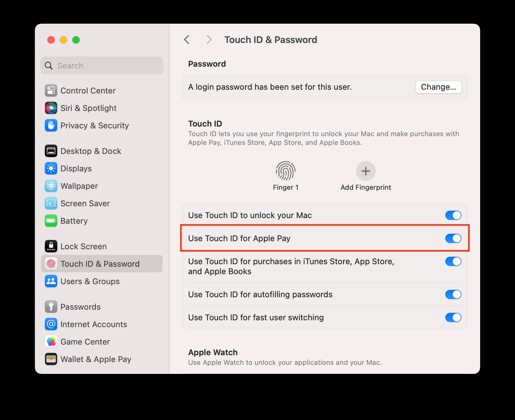Click the Finger 1 fingerprint icon
This screenshot has height=420, width=515.
point(285,171)
